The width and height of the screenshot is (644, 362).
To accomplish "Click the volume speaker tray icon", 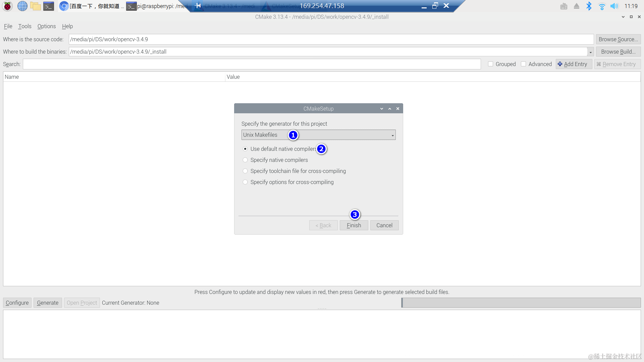I will [x=614, y=6].
